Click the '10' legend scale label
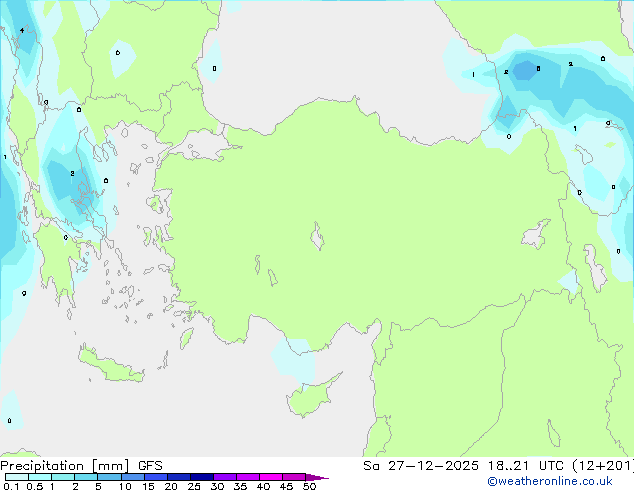The width and height of the screenshot is (634, 490). [125, 486]
